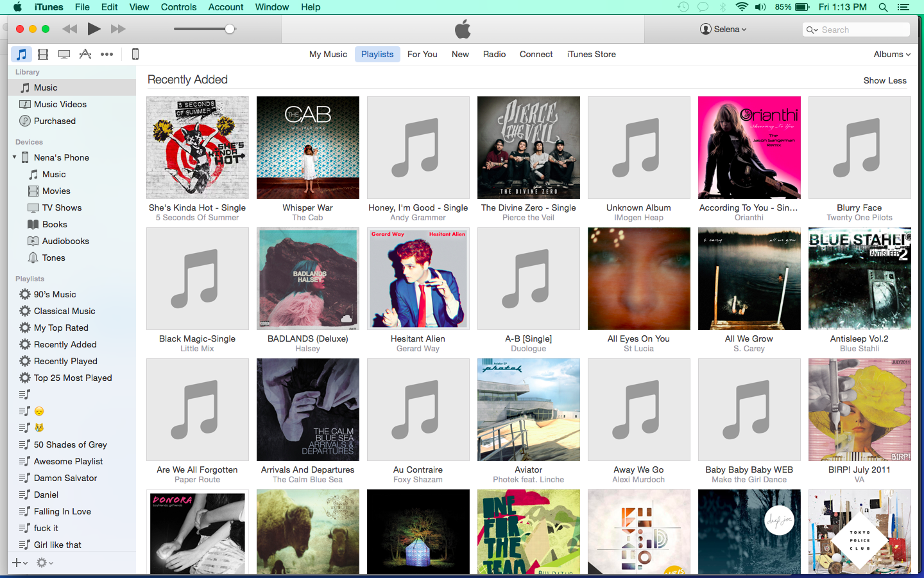Go to the For You tab

[x=422, y=54]
